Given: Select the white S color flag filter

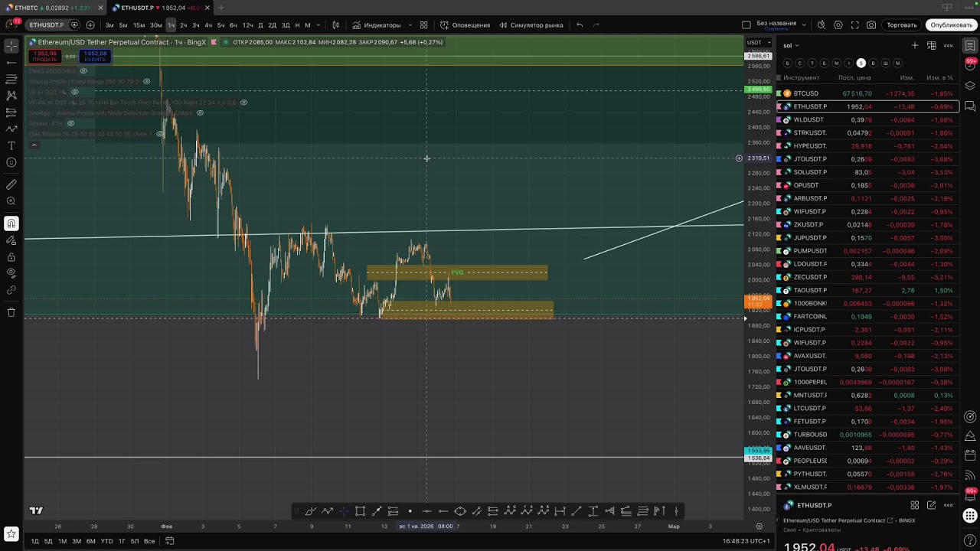Looking at the screenshot, I should click(x=861, y=63).
